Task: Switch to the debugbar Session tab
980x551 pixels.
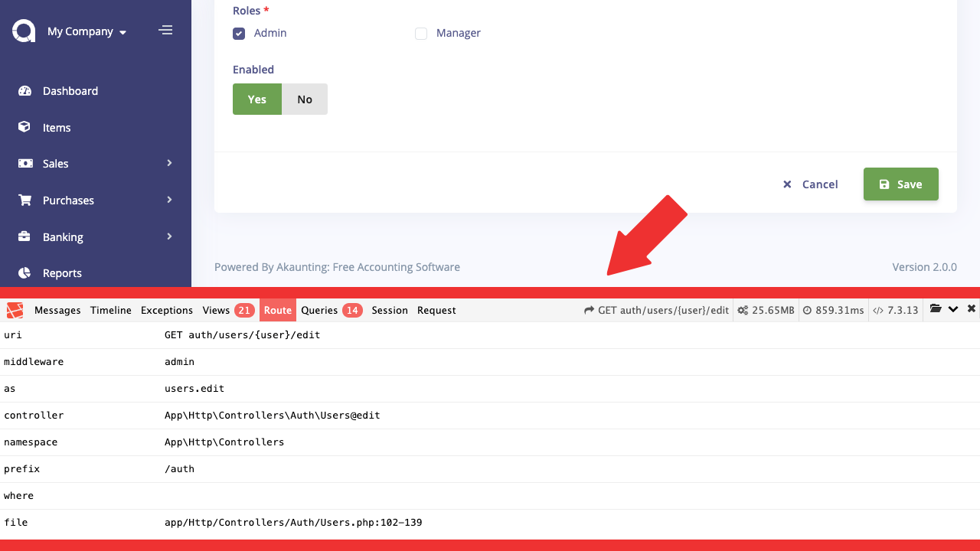Action: (x=390, y=310)
